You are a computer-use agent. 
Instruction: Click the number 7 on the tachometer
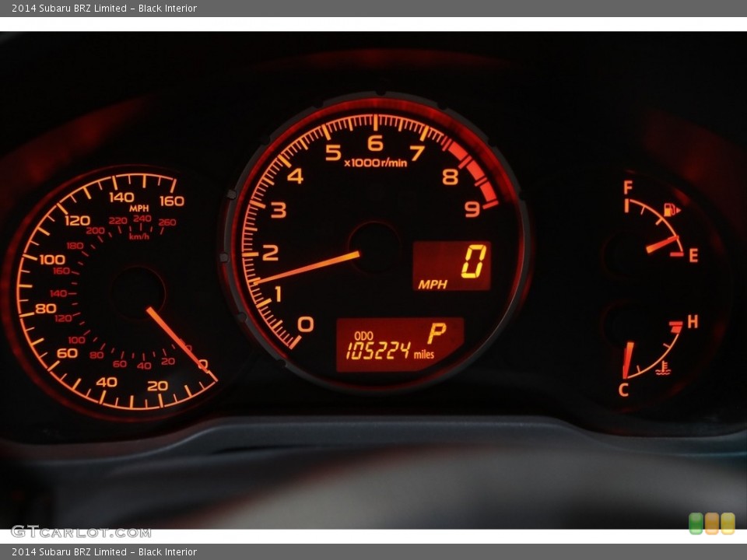point(417,153)
